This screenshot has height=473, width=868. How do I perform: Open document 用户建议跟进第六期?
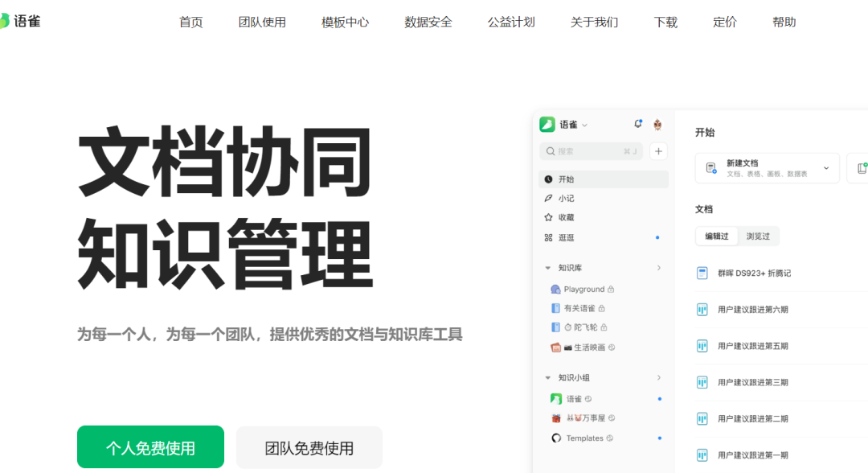point(753,310)
